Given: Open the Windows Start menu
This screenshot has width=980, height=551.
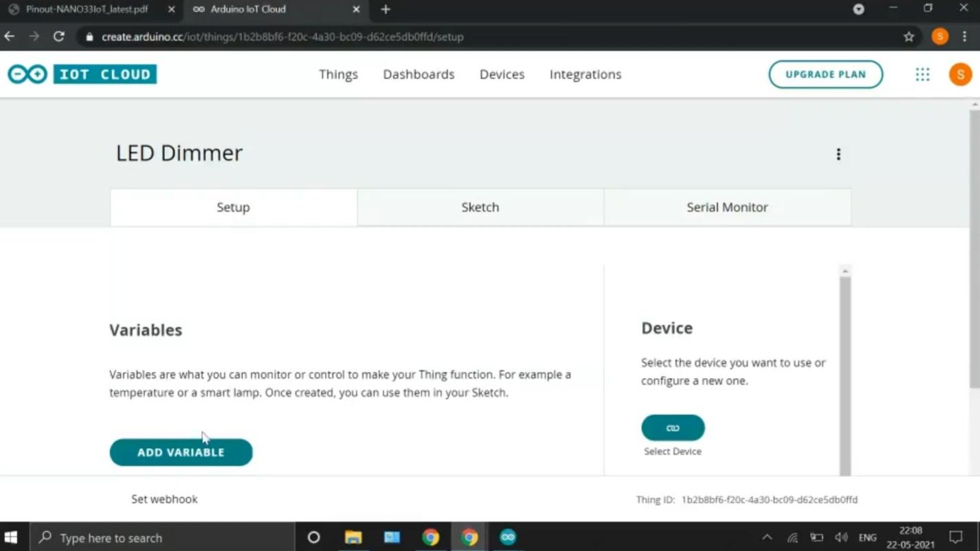Looking at the screenshot, I should coord(11,537).
